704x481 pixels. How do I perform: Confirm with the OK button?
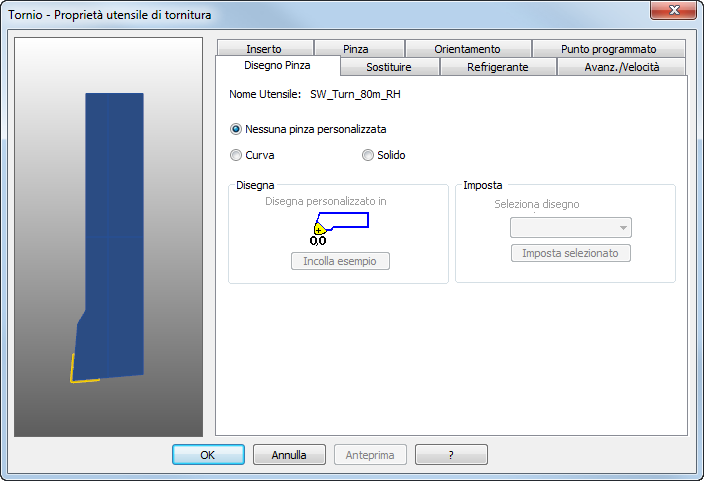click(208, 455)
